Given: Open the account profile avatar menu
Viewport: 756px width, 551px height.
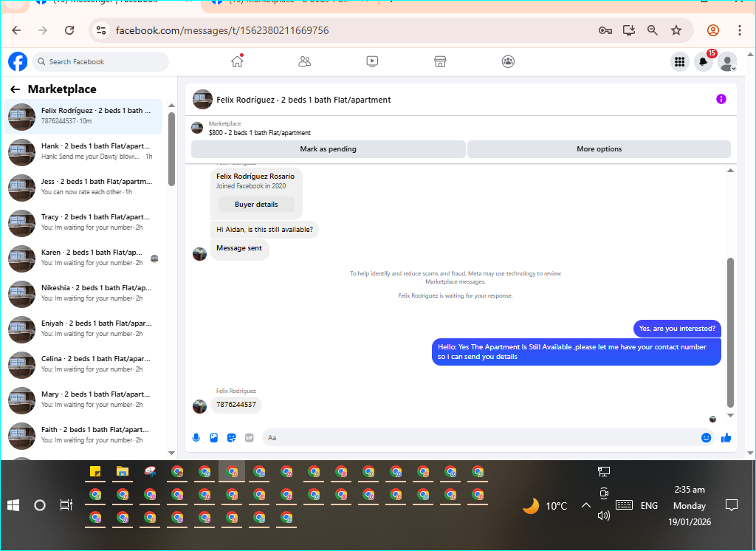Looking at the screenshot, I should coord(727,62).
